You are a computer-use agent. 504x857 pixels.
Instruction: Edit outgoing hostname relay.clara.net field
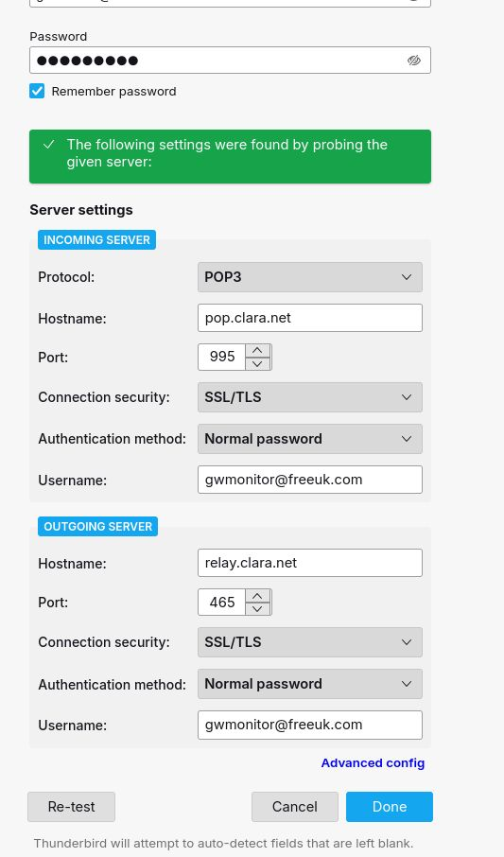[310, 563]
